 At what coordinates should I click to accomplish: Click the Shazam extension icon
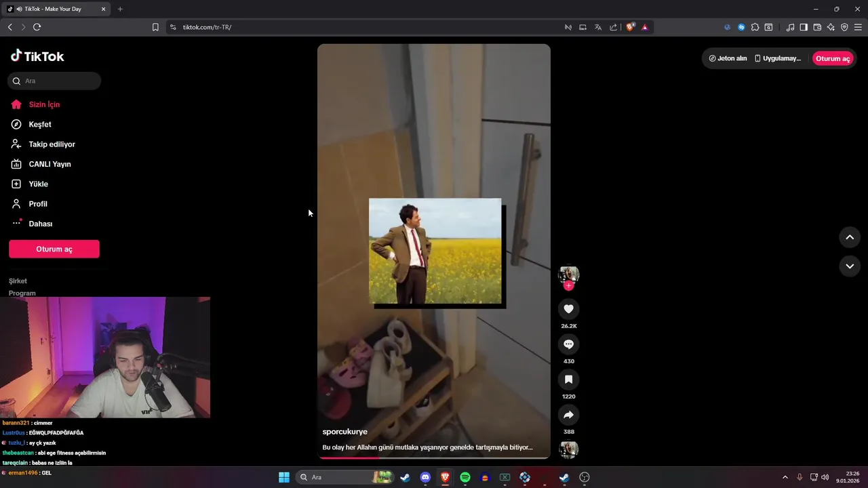point(741,27)
